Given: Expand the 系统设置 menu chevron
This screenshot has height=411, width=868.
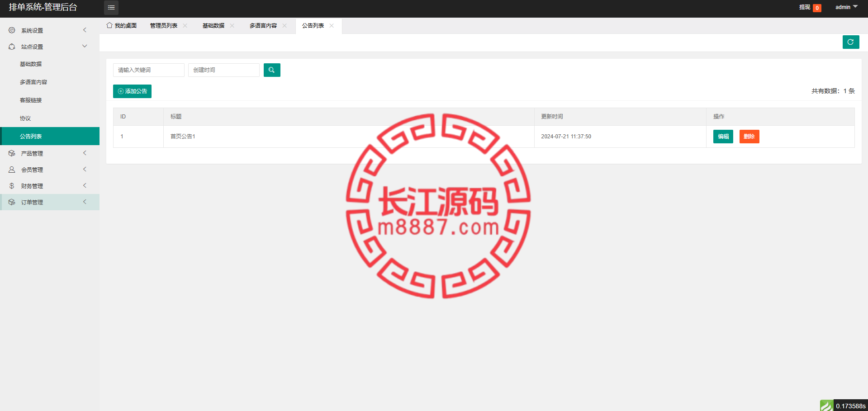Looking at the screenshot, I should point(85,30).
